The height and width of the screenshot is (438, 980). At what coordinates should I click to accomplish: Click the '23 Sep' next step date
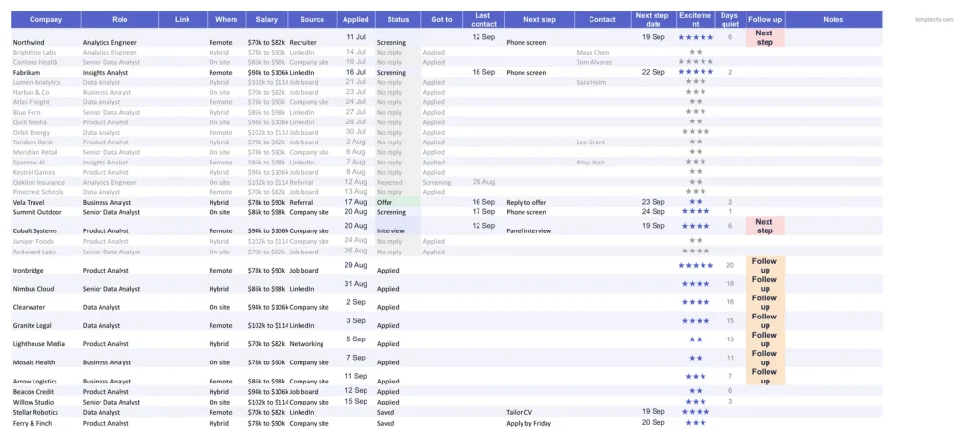pos(653,202)
